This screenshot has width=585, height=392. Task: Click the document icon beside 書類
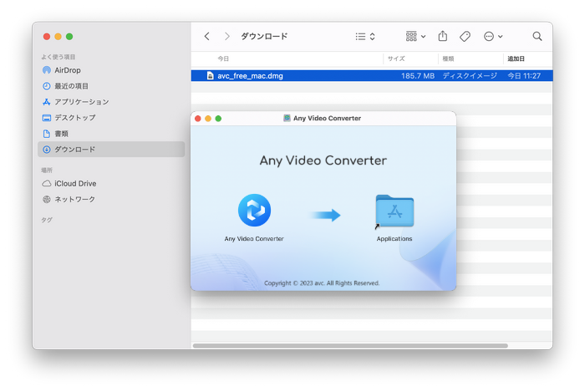tap(47, 134)
